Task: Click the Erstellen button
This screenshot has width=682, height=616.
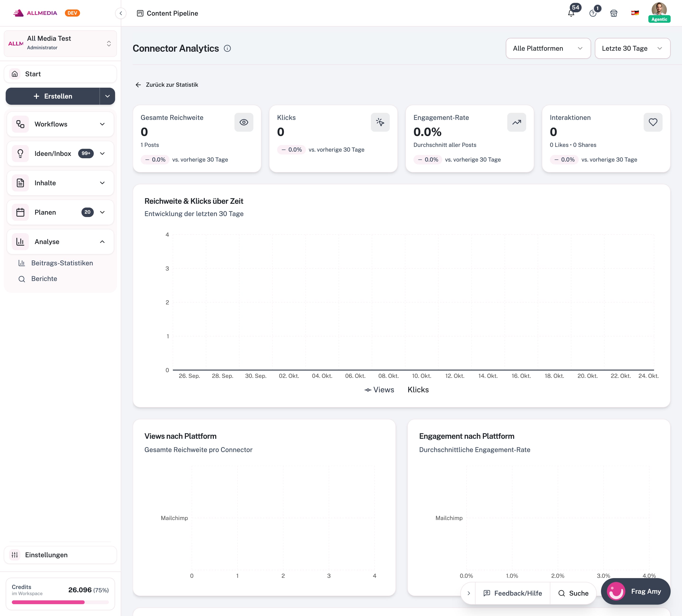Action: [x=53, y=96]
